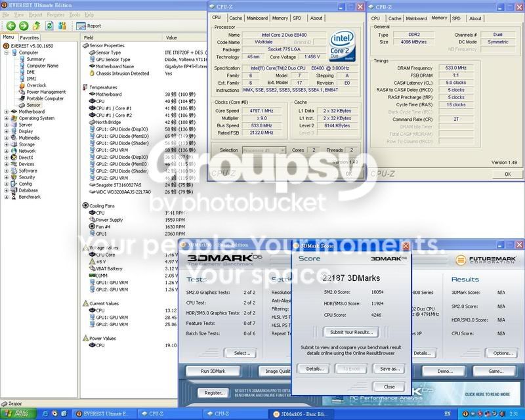The image size is (525, 420).
Task: Click the EN language indicator in taskbar
Action: point(448,414)
